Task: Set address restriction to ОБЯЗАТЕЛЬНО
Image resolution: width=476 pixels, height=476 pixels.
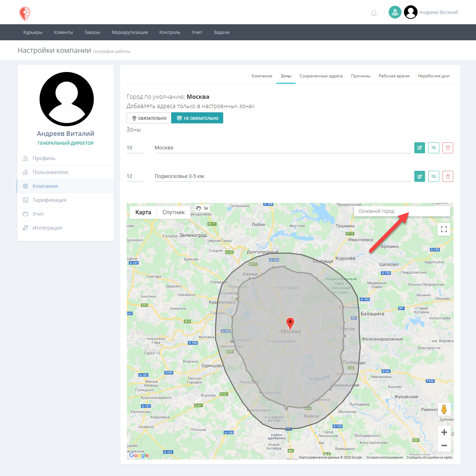Action: tap(149, 118)
